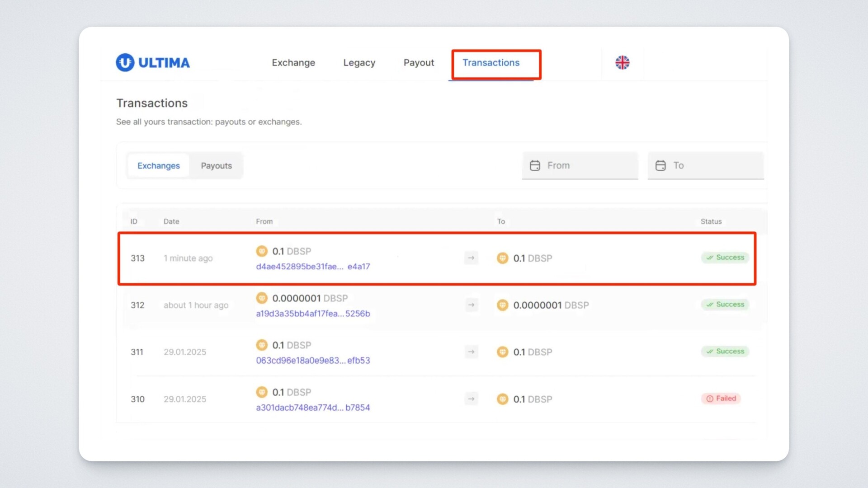Switch to the Exchanges toggle tab
This screenshot has height=488, width=868.
tap(159, 166)
